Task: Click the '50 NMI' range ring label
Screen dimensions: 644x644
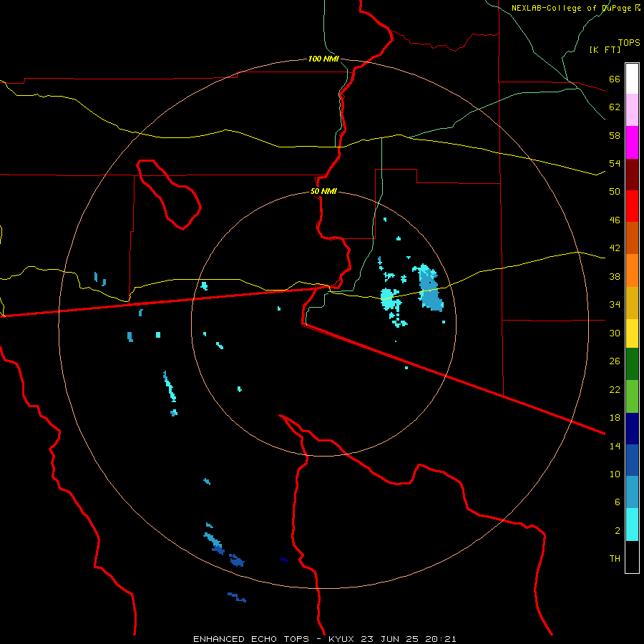Action: (x=323, y=191)
